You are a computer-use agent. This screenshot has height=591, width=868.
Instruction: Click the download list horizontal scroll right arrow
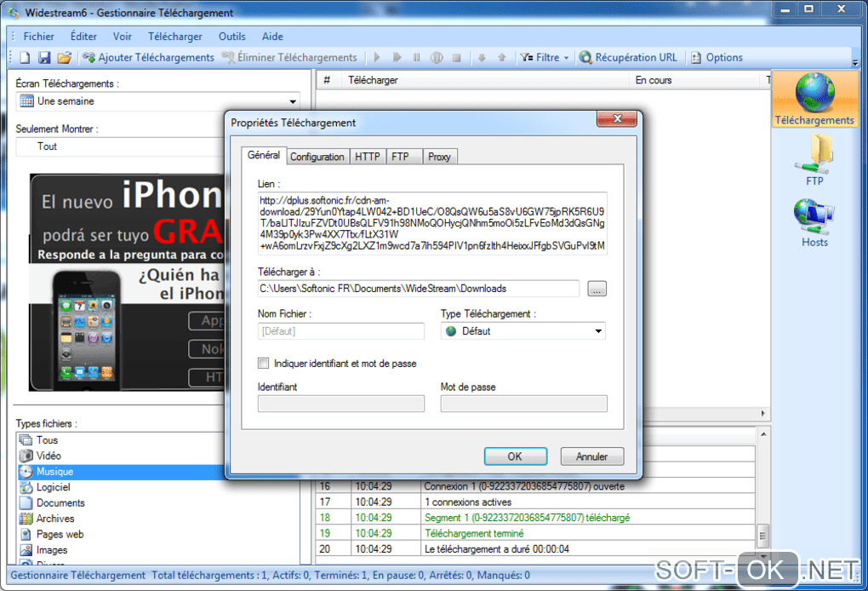(x=763, y=414)
